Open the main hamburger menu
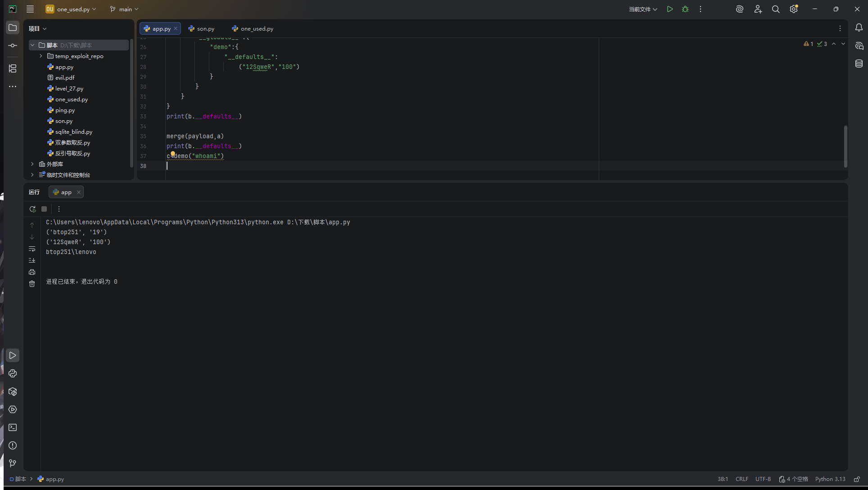Screen dimensions: 868x490 point(30,9)
